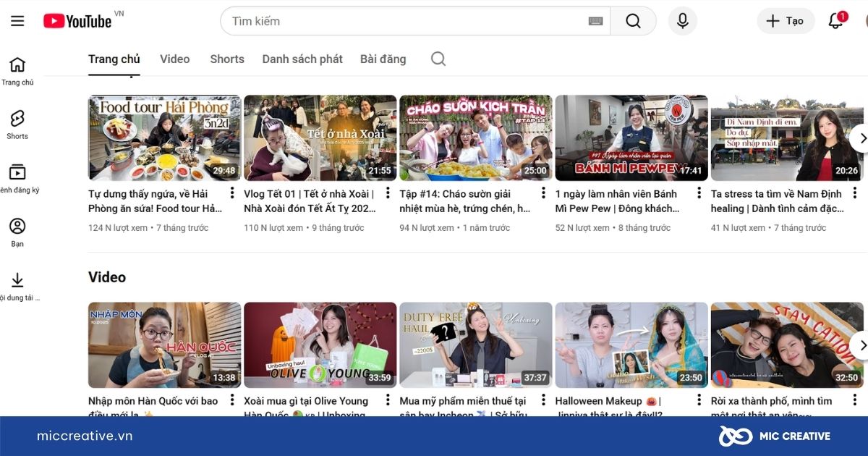Open the hamburger navigation menu
868x456 pixels.
[x=17, y=20]
